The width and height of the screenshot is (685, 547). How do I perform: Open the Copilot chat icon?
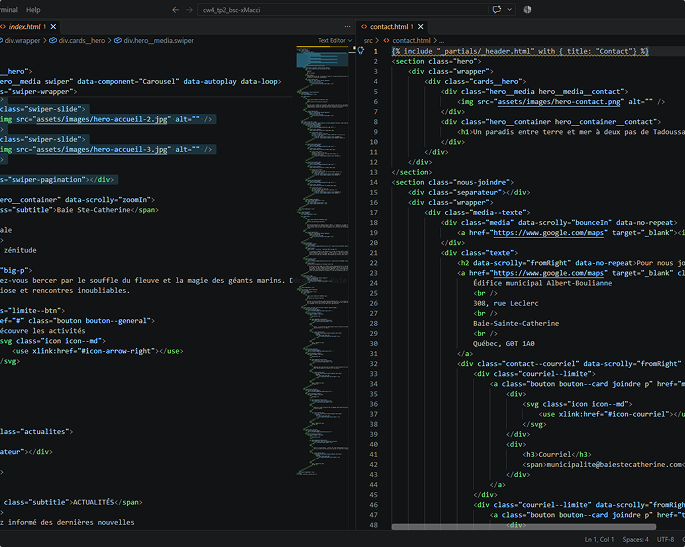point(497,10)
